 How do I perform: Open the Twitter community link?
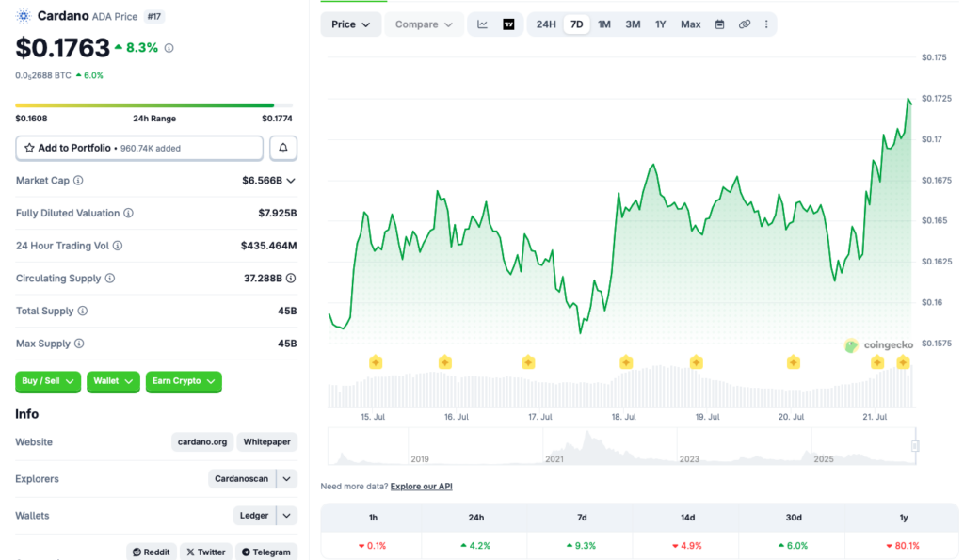coord(206,552)
